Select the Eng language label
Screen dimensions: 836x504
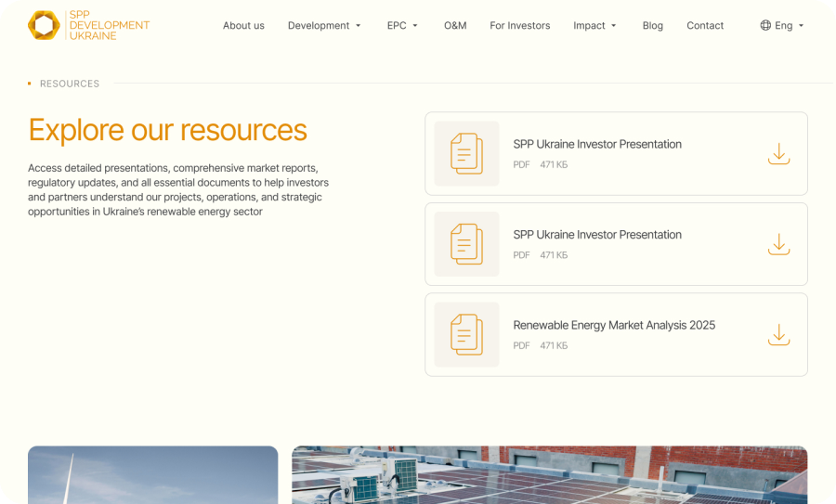tap(783, 26)
